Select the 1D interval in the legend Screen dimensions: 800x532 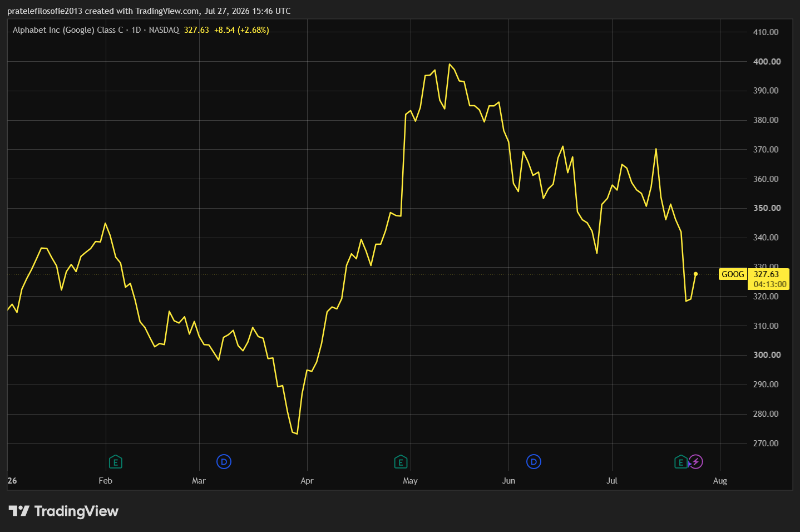(136, 30)
